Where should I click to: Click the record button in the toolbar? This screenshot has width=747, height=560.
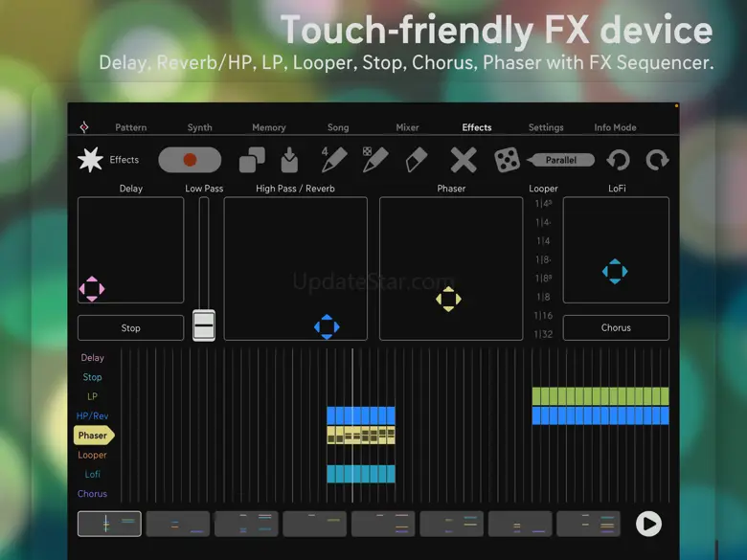pyautogui.click(x=190, y=160)
